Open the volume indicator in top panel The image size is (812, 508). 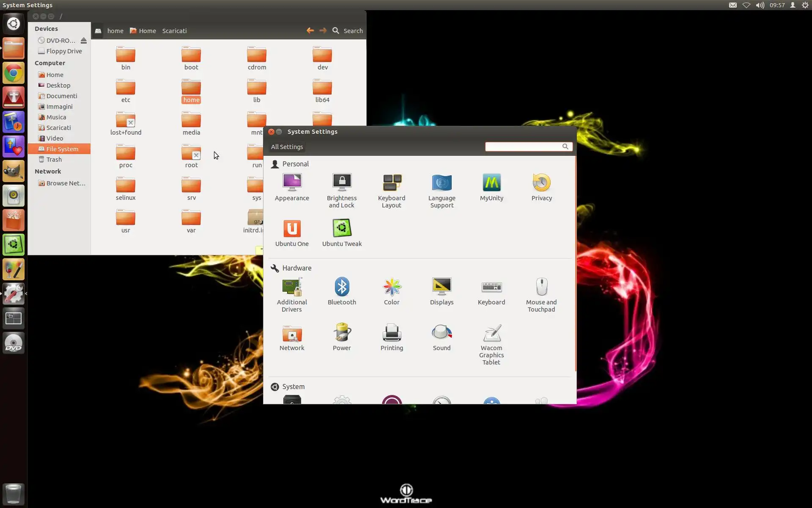[x=760, y=5]
